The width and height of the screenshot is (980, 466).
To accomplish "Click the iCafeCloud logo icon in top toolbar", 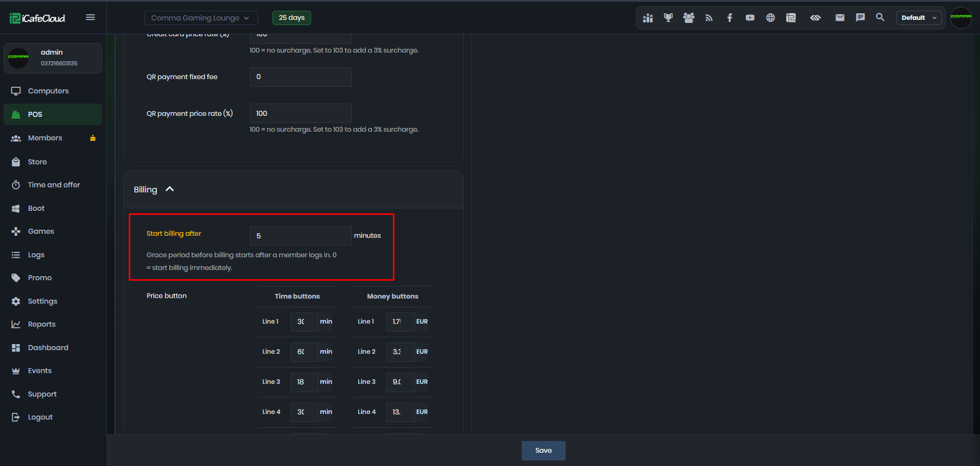I will pos(791,18).
